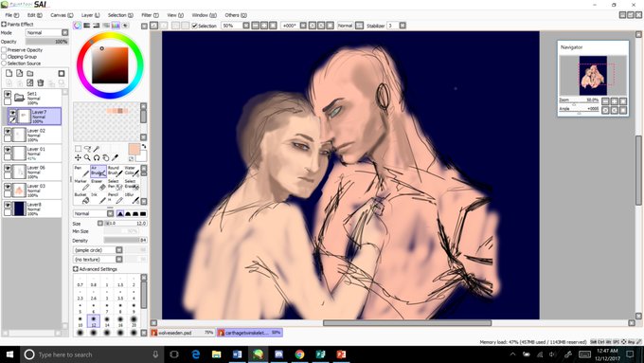The width and height of the screenshot is (644, 363).
Task: Select the Round Brush tool
Action: click(115, 171)
